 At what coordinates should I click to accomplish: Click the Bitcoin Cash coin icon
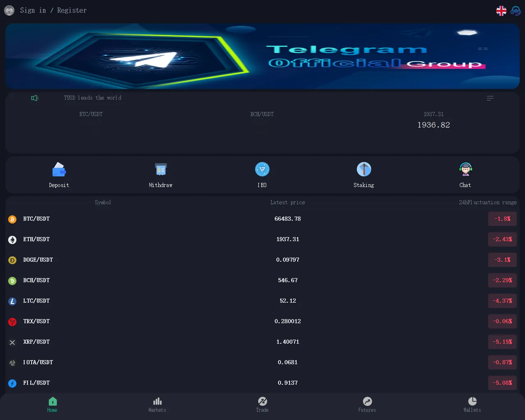pos(12,281)
